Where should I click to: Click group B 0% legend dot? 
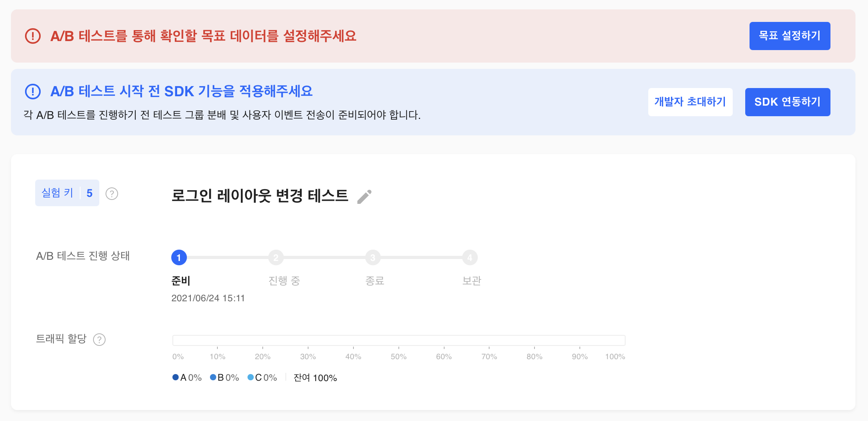coord(213,377)
